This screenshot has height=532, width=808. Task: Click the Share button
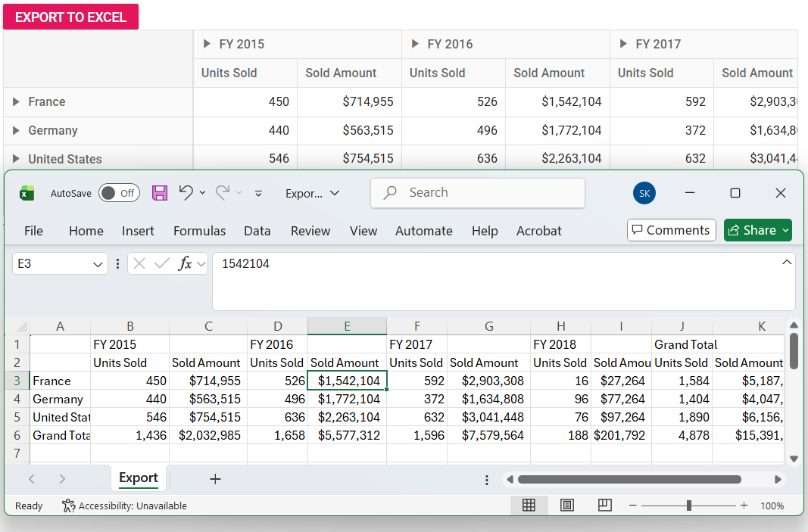point(753,230)
